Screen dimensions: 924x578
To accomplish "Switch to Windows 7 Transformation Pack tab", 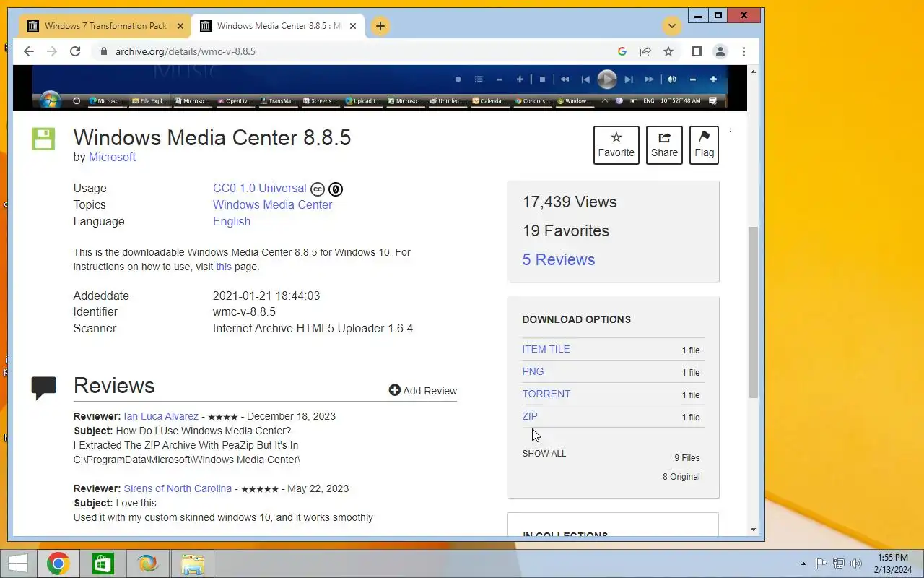I will pos(105,26).
